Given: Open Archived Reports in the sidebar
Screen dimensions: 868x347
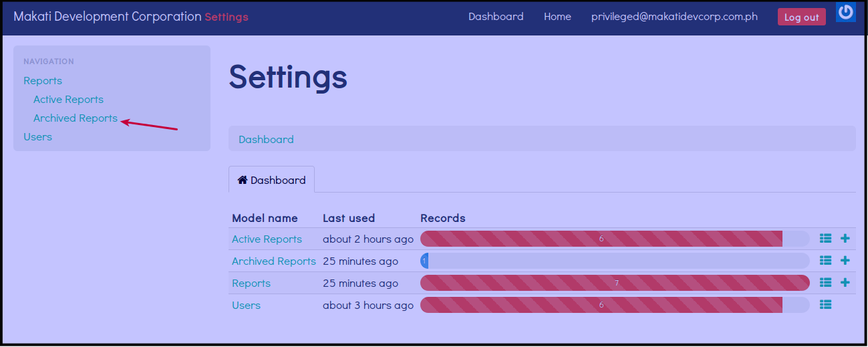Looking at the screenshot, I should [x=76, y=118].
